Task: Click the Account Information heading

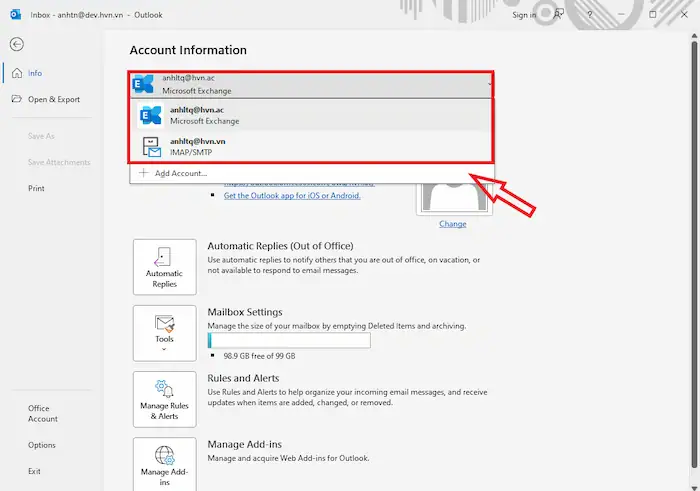Action: pyautogui.click(x=188, y=50)
